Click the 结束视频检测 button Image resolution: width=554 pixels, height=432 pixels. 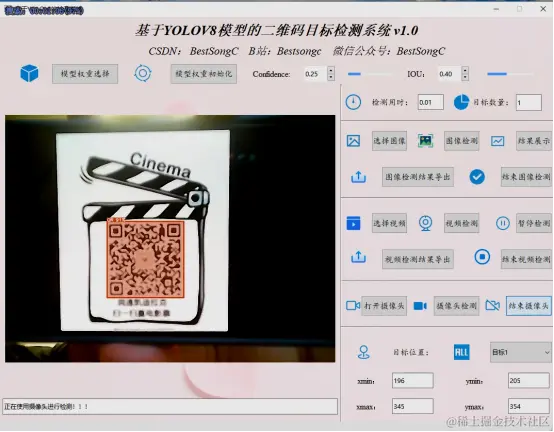[x=526, y=259]
